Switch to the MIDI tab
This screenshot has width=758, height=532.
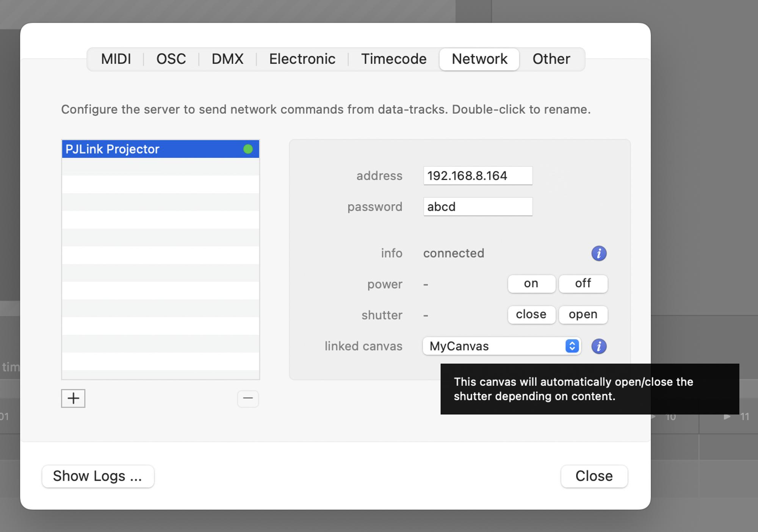coord(116,59)
